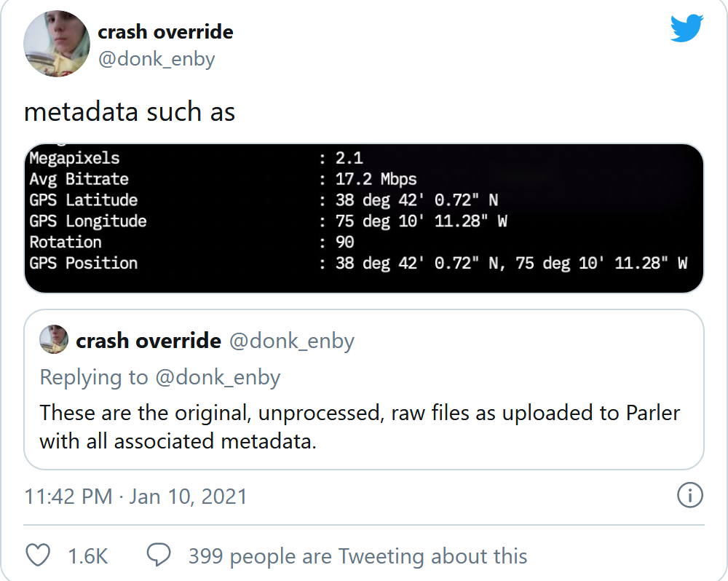Click the word "Parler" in the quoted tweet
The image size is (728, 581).
click(x=652, y=413)
